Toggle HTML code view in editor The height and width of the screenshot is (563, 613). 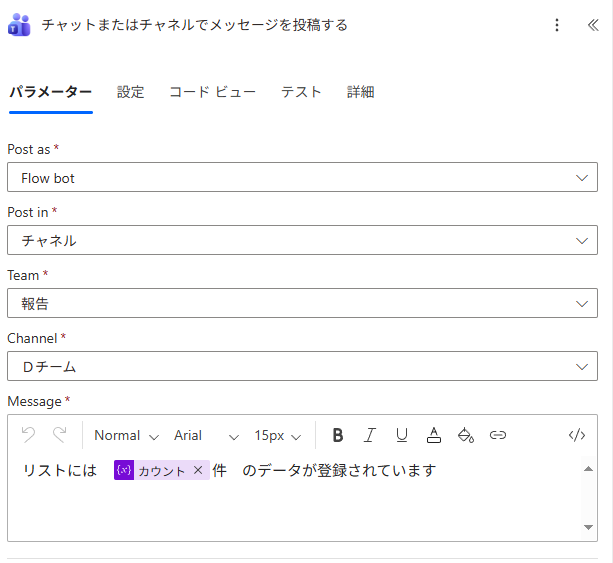(x=576, y=435)
